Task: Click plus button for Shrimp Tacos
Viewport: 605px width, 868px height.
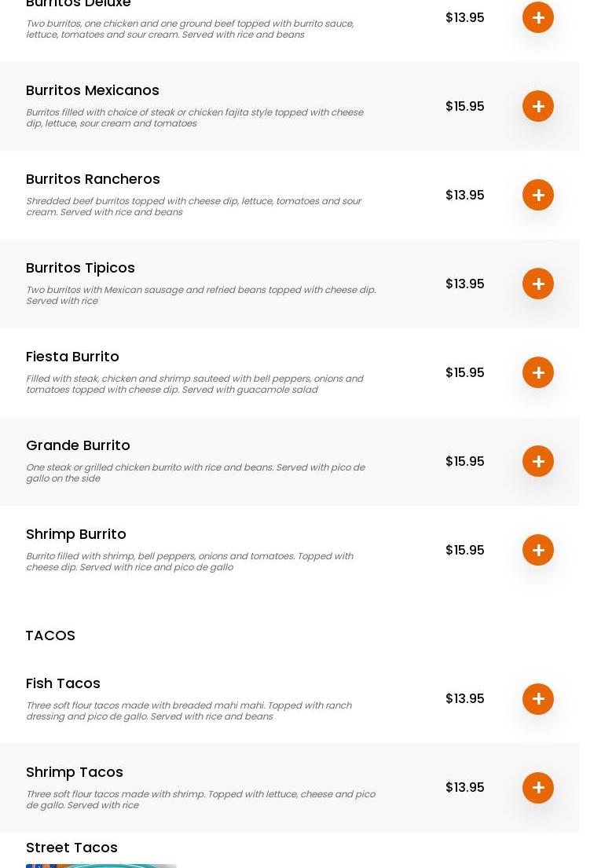Action: [538, 788]
